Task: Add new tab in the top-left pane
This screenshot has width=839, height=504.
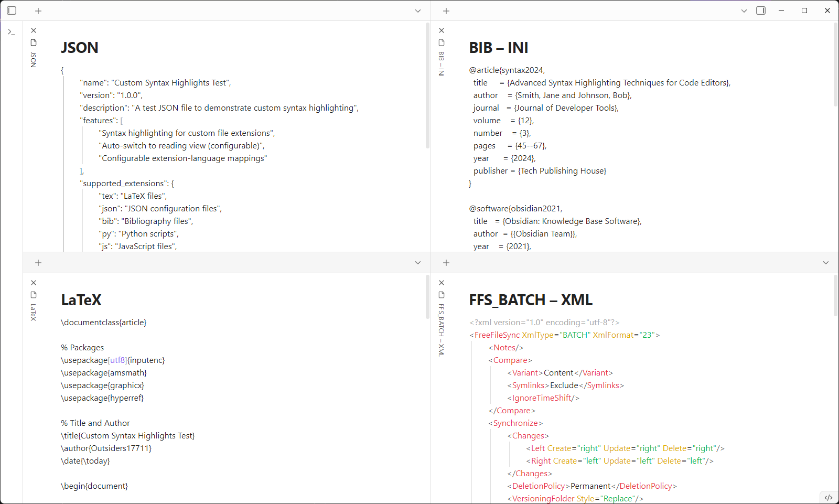Action: pos(38,11)
